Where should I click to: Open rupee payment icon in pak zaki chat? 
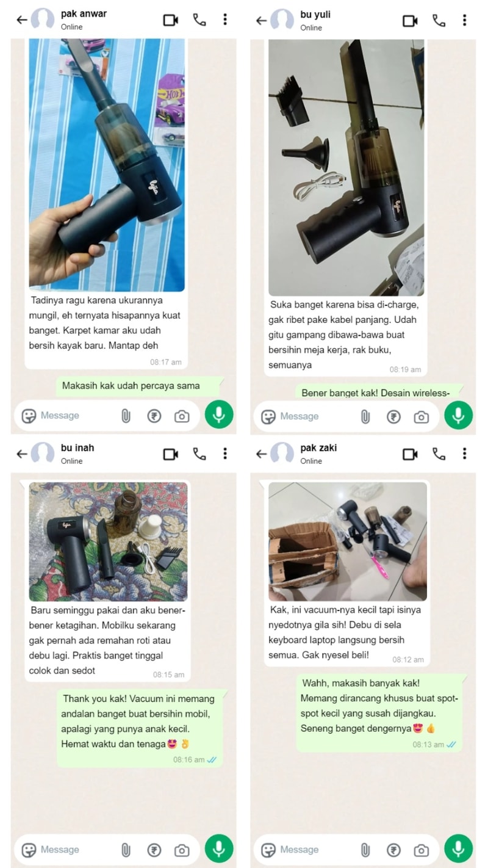click(x=393, y=850)
